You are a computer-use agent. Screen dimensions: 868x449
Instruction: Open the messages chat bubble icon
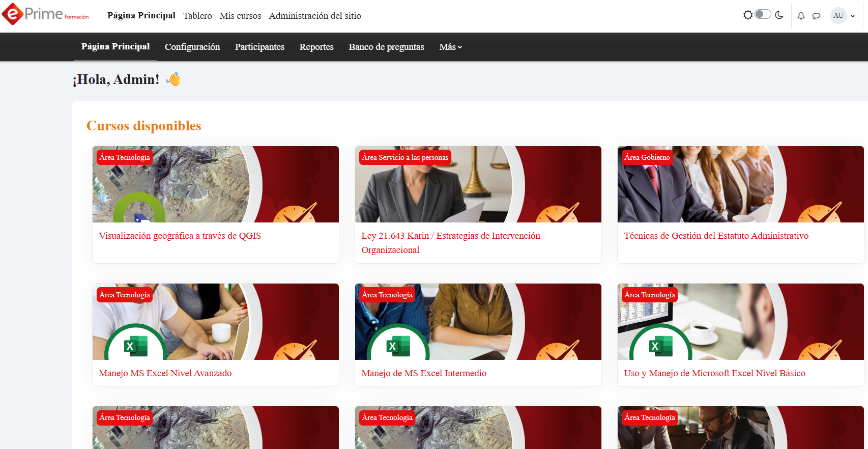[816, 16]
